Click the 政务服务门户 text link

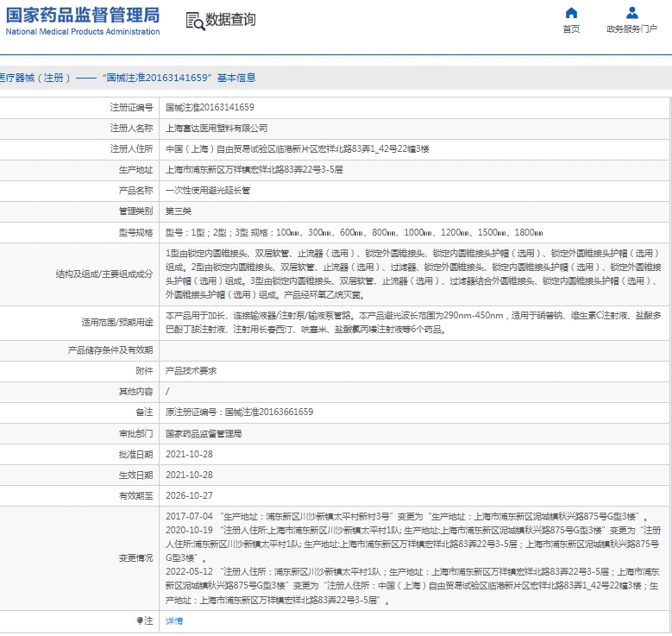pyautogui.click(x=631, y=28)
